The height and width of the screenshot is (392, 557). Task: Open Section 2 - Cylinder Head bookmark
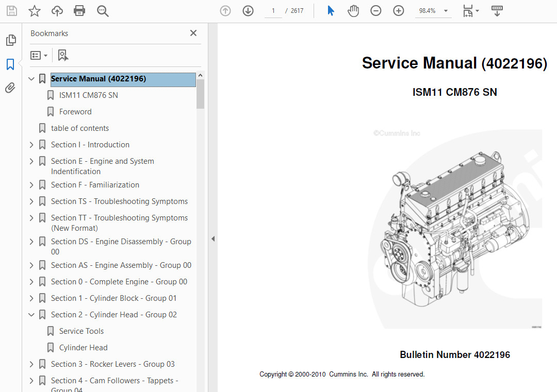click(113, 315)
